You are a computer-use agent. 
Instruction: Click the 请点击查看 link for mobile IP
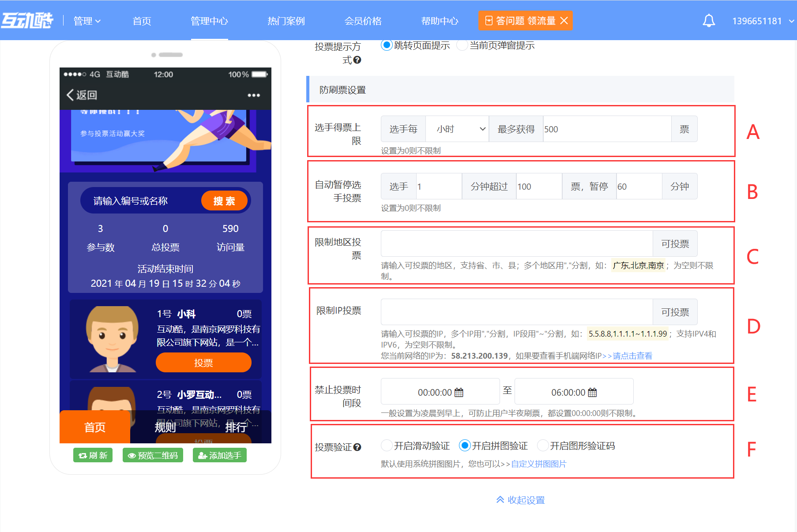632,356
